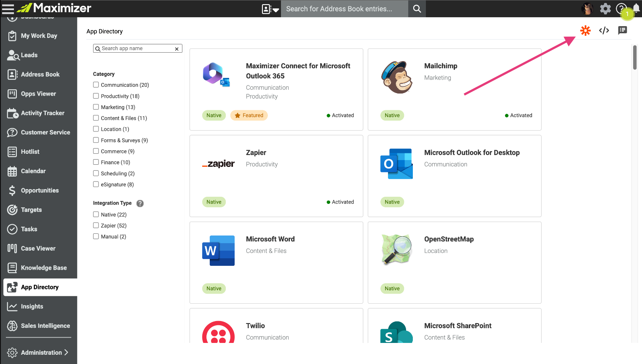Click the Native badge on Zapier card
Viewport: 642px width, 364px height.
214,202
